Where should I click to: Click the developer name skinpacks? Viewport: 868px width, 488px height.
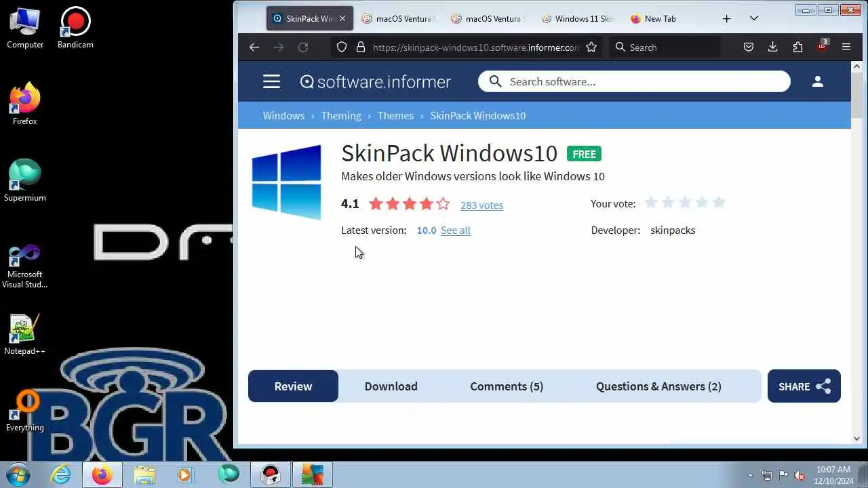tap(673, 230)
